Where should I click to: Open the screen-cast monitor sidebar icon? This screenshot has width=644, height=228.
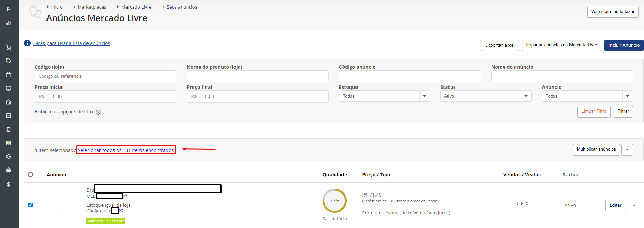tap(9, 88)
